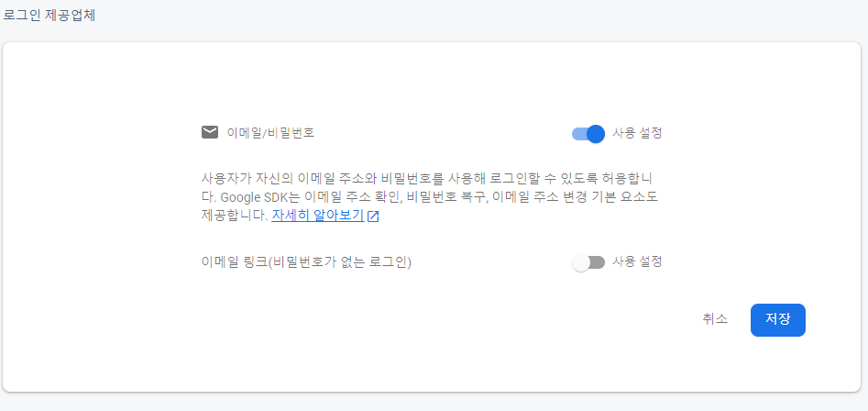Open the external-link icon after 자세히 알아보기
Viewport: 868px width, 411px height.
[373, 217]
